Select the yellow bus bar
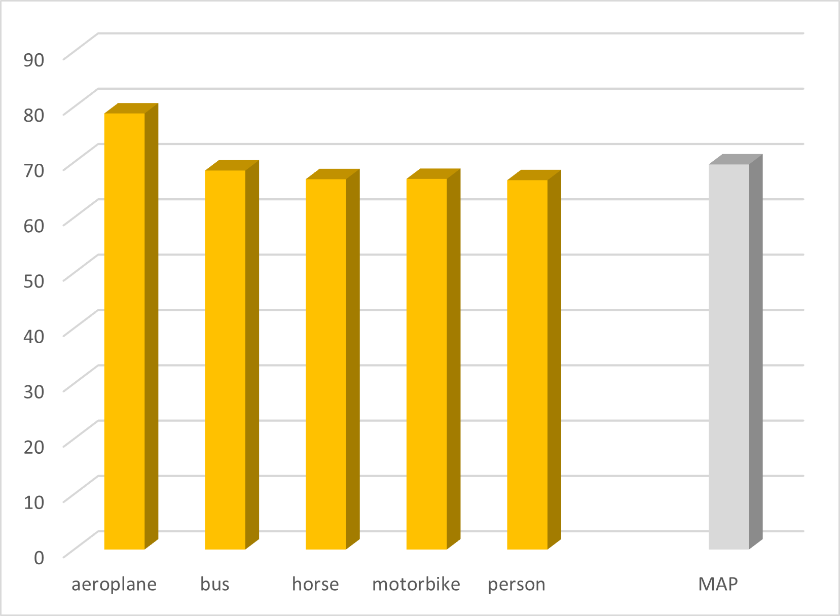The height and width of the screenshot is (616, 840). click(x=225, y=359)
